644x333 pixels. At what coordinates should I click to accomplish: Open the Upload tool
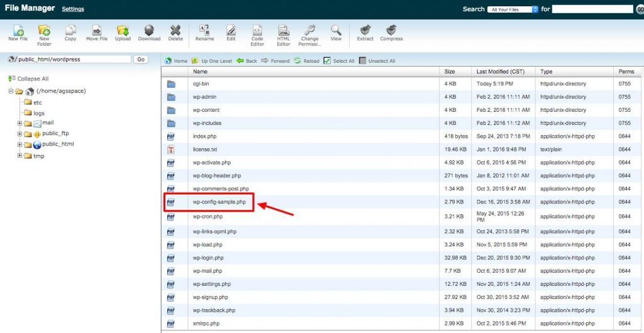coord(123,33)
